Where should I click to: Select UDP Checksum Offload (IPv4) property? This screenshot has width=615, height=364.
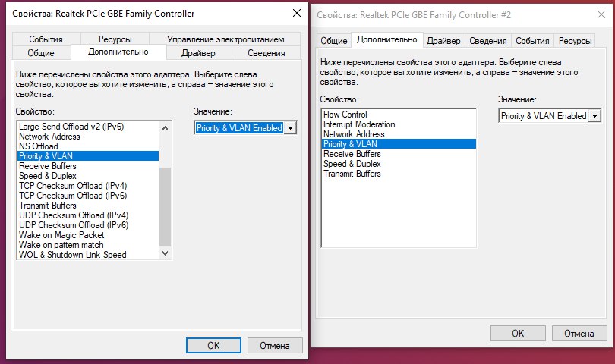click(x=88, y=215)
